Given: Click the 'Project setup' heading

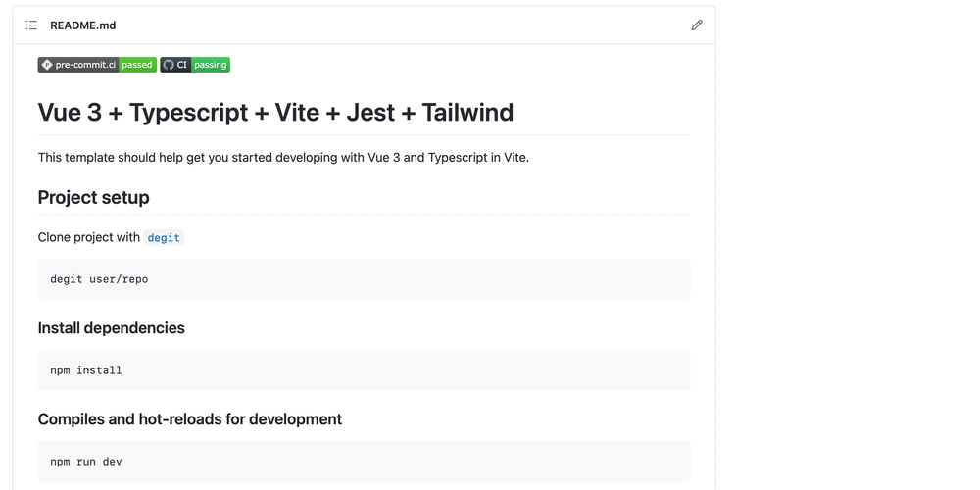Looking at the screenshot, I should click(94, 198).
